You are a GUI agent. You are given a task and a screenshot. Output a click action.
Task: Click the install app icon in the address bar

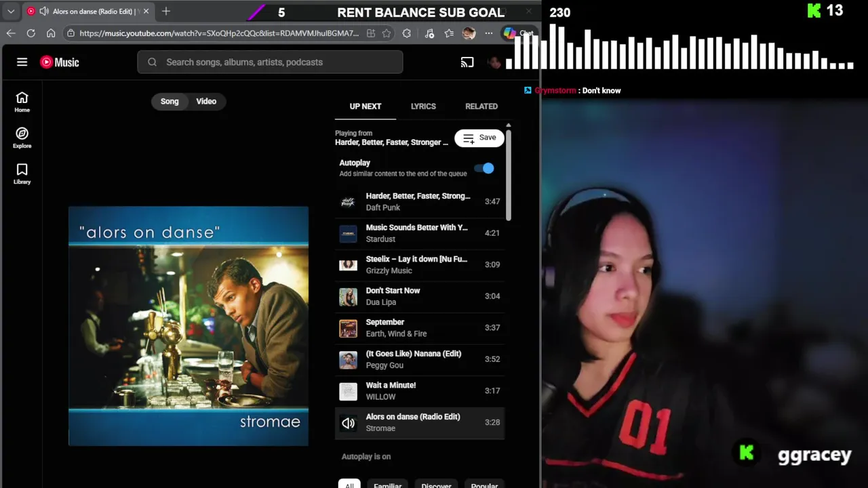pyautogui.click(x=371, y=33)
